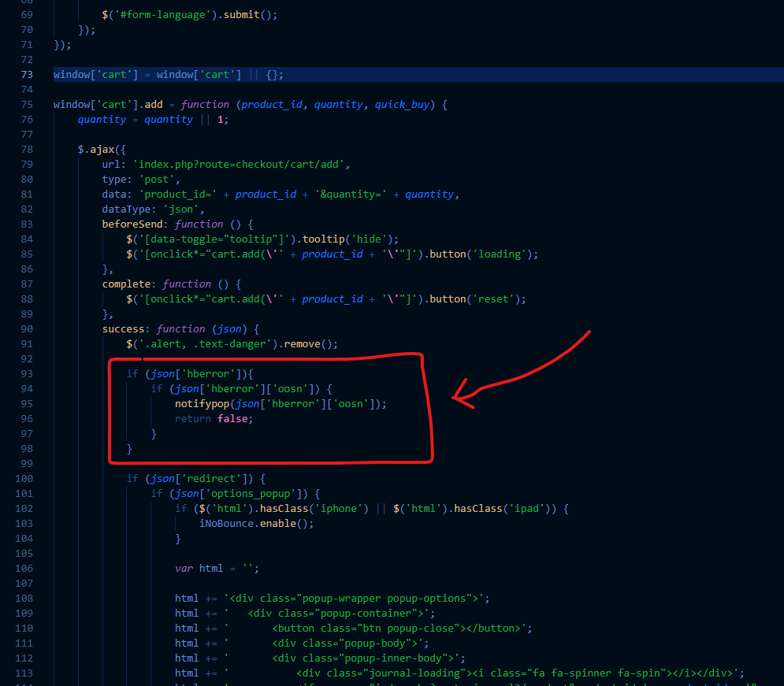Click the hasClass('ipad') check
The image size is (784, 686).
(501, 509)
